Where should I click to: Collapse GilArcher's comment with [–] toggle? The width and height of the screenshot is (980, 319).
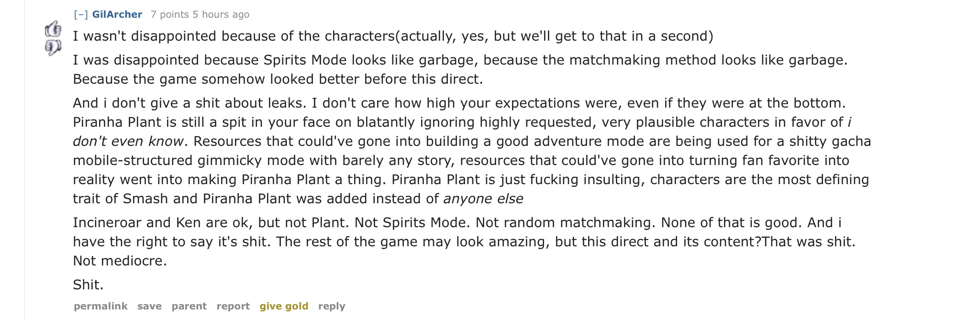(x=81, y=14)
